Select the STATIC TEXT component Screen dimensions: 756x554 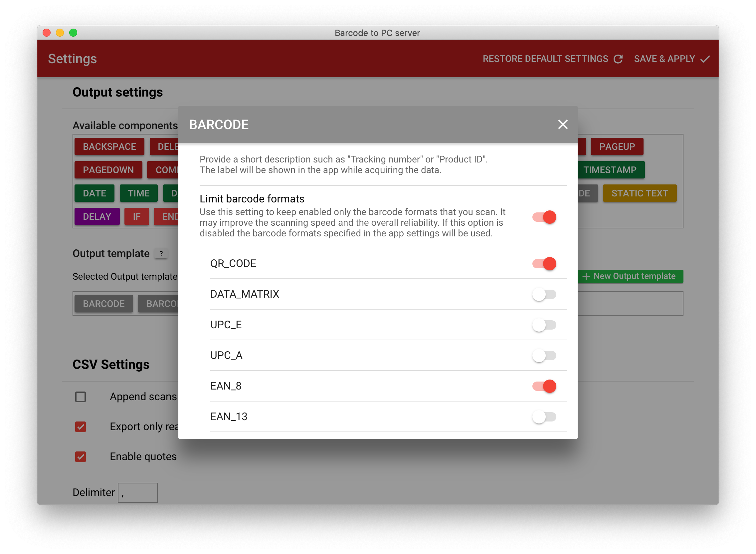[640, 193]
